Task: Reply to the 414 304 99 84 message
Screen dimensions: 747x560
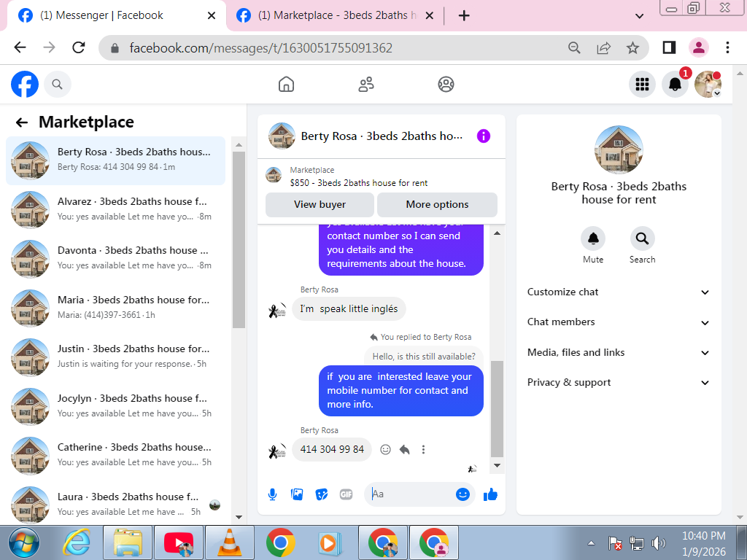Action: point(404,449)
